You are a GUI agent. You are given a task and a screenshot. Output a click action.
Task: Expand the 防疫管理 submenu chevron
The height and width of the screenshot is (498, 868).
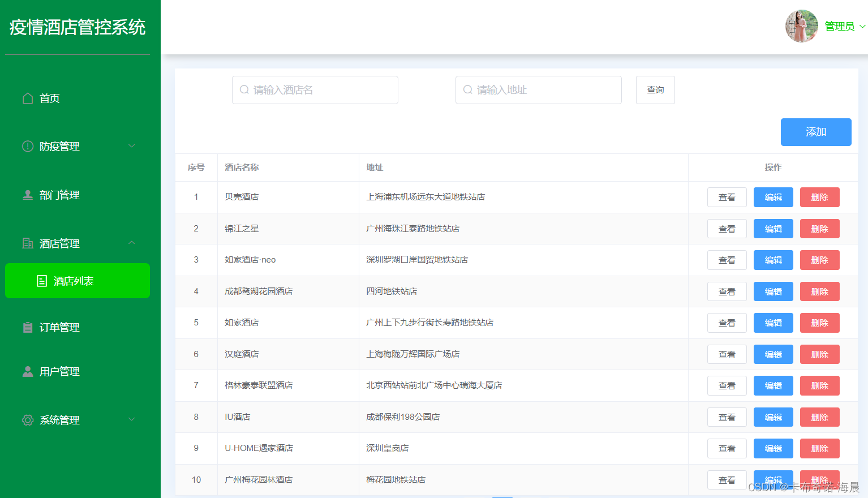tap(132, 146)
